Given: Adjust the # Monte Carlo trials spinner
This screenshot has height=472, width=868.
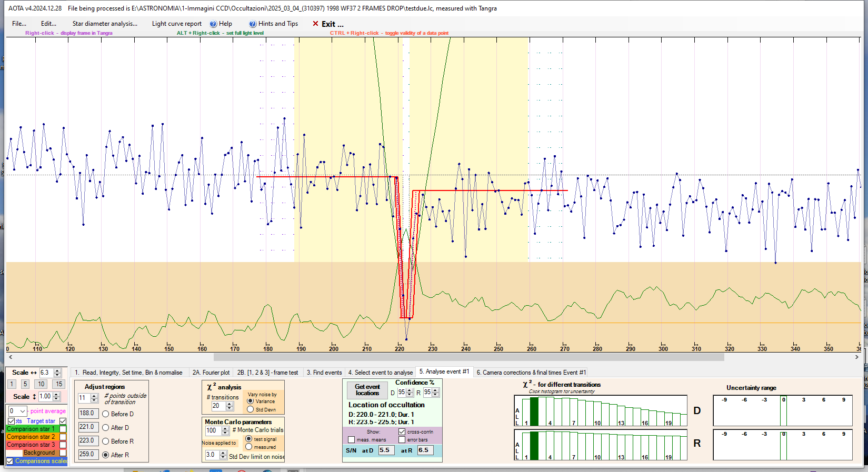Looking at the screenshot, I should (x=225, y=430).
